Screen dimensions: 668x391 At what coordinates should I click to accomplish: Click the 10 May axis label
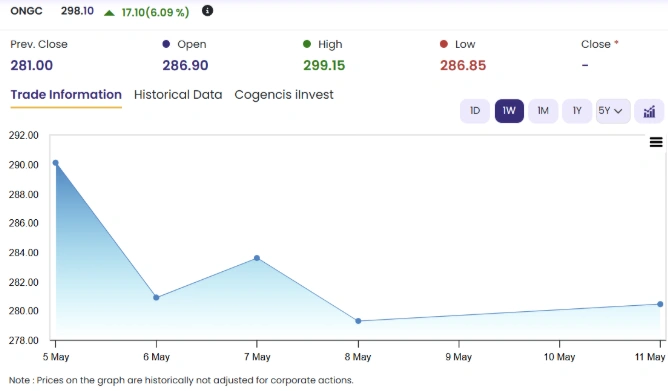(559, 356)
